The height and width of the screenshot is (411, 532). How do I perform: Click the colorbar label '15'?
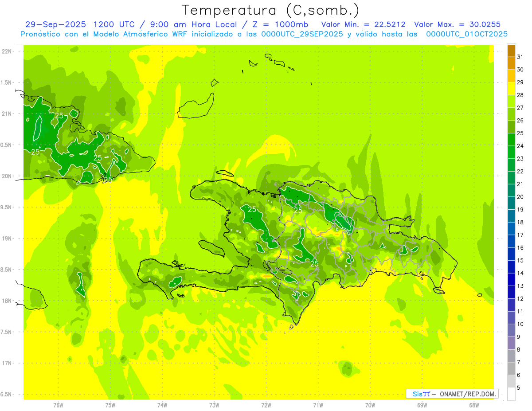click(x=520, y=260)
